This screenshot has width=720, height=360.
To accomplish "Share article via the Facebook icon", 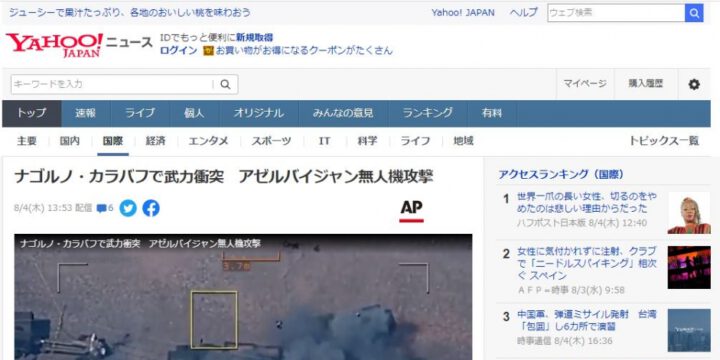I will tap(151, 208).
